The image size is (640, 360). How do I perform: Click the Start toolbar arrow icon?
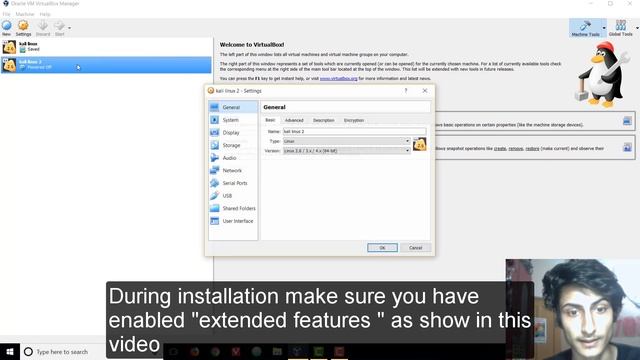click(x=60, y=27)
